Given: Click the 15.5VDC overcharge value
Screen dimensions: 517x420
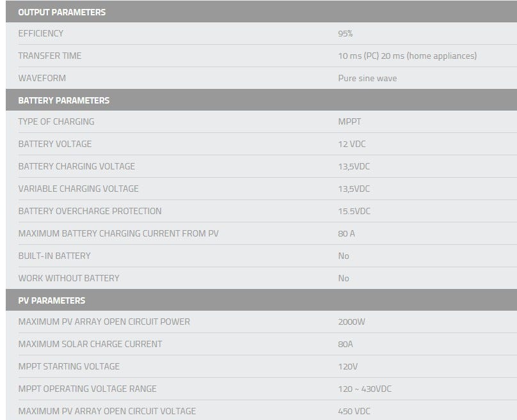Looking at the screenshot, I should pyautogui.click(x=354, y=211).
